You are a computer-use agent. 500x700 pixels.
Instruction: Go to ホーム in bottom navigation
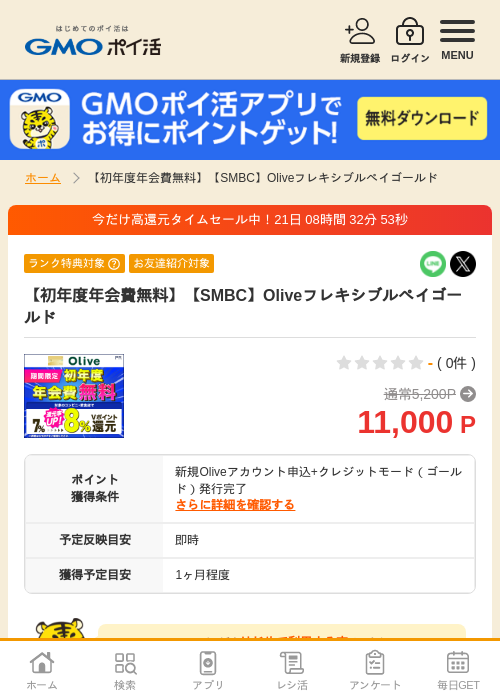point(42,671)
